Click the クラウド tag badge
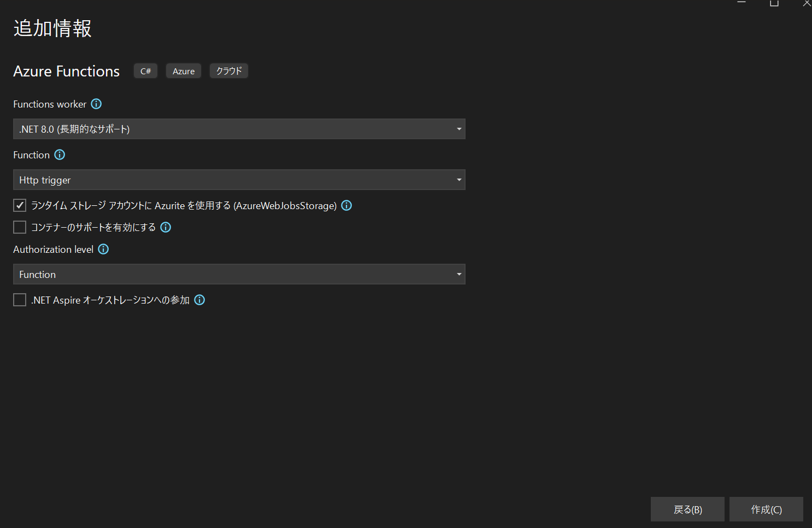The image size is (812, 528). point(229,71)
